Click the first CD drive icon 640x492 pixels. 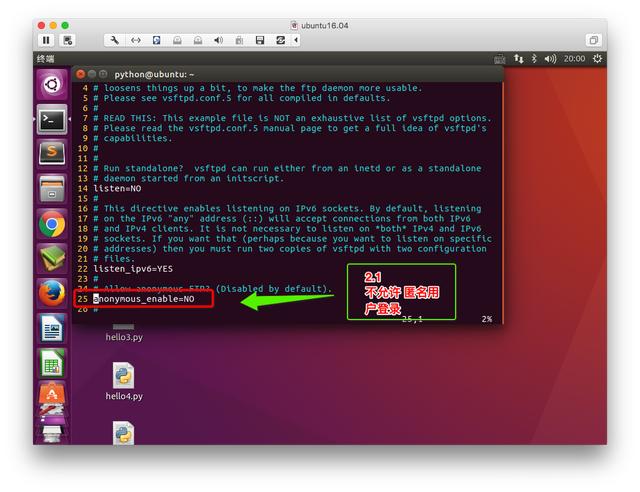coord(177,40)
